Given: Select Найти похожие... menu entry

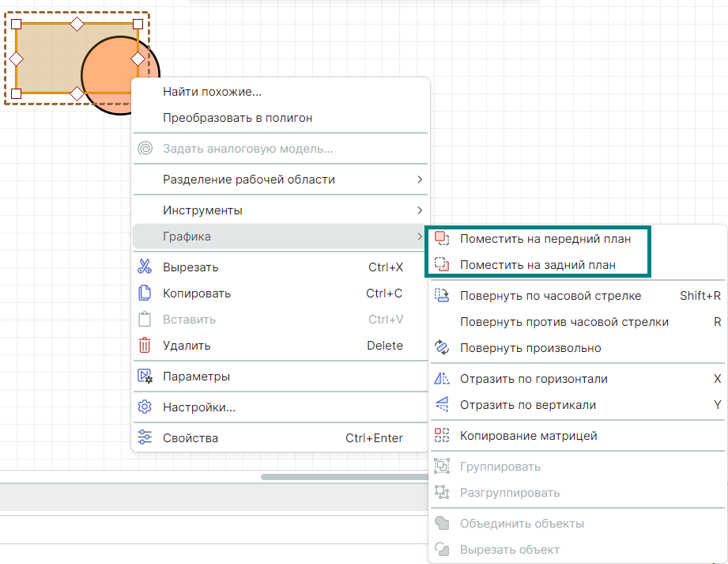Looking at the screenshot, I should 212,92.
